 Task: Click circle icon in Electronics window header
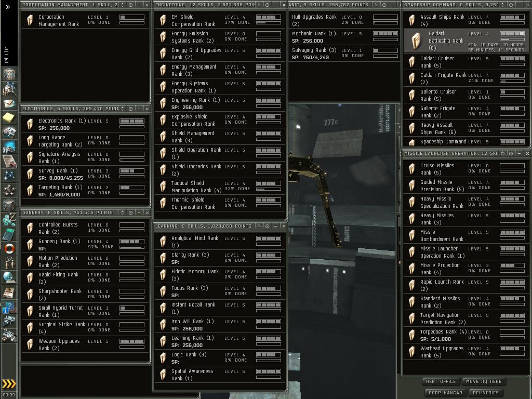coord(130,109)
